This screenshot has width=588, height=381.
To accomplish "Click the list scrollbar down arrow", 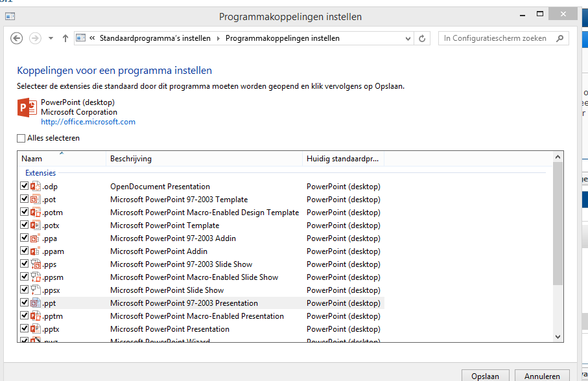I will pyautogui.click(x=558, y=336).
